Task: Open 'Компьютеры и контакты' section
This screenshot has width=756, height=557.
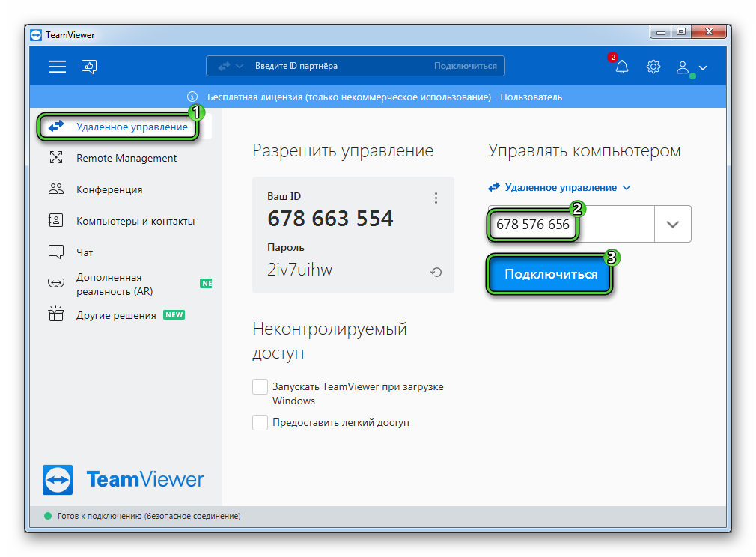Action: point(135,221)
